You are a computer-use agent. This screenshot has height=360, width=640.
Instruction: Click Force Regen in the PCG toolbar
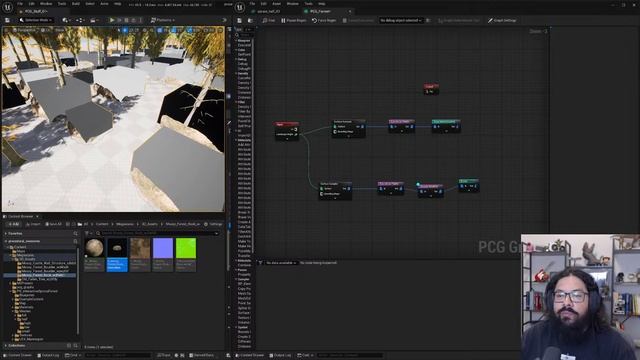[324, 20]
